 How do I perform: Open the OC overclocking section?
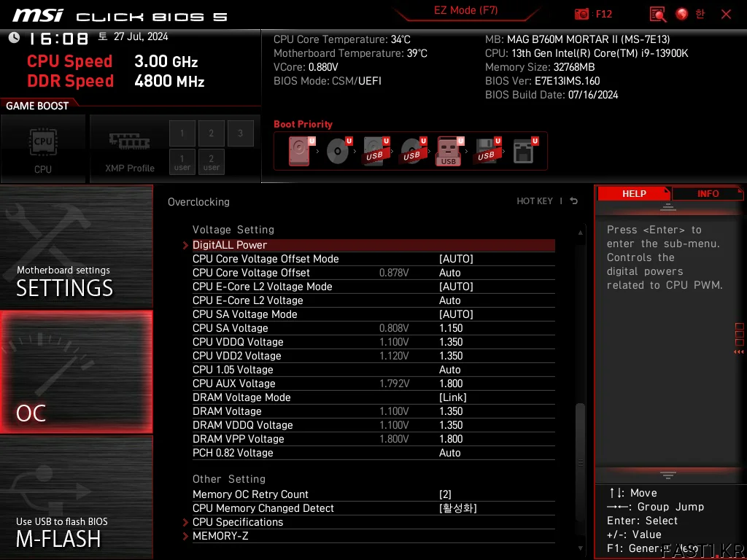click(76, 372)
